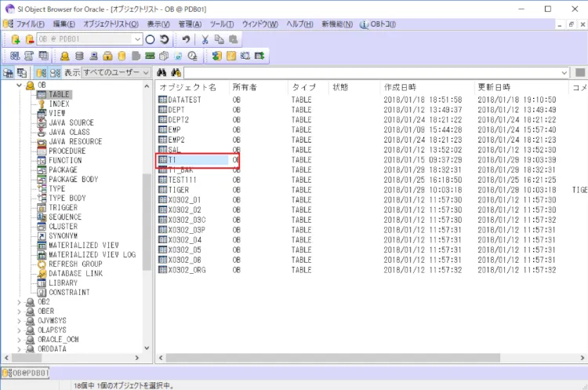Viewport: 588px width, 390px height.
Task: Click the commit circle icon
Action: (x=150, y=39)
